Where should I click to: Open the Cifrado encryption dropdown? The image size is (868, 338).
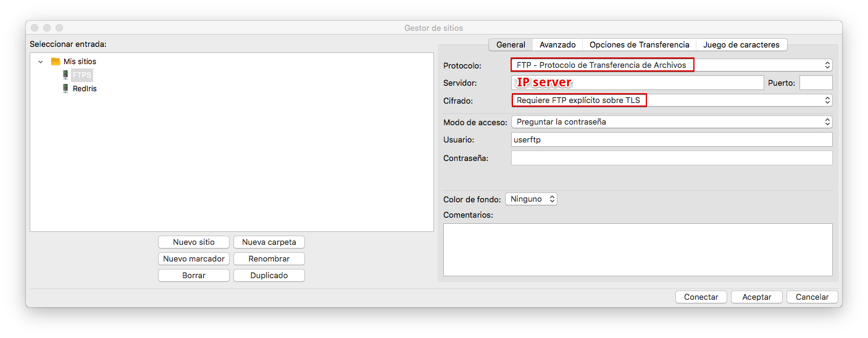coord(671,101)
